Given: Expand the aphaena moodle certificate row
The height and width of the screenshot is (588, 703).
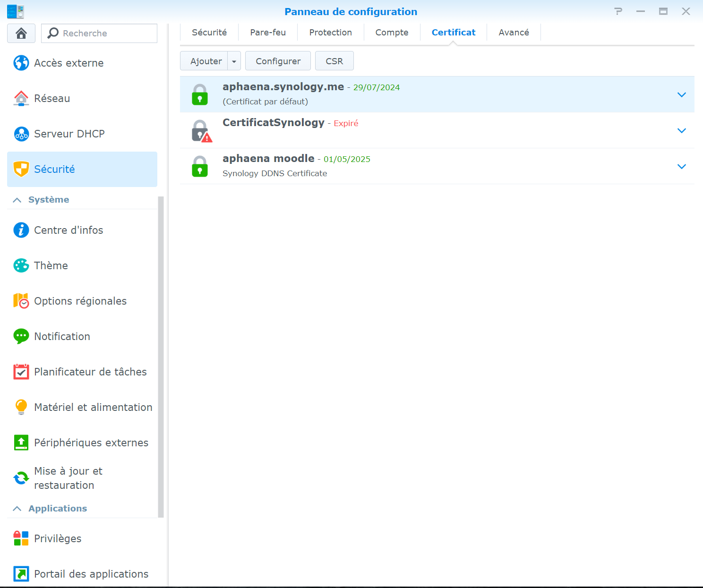Looking at the screenshot, I should pyautogui.click(x=681, y=167).
